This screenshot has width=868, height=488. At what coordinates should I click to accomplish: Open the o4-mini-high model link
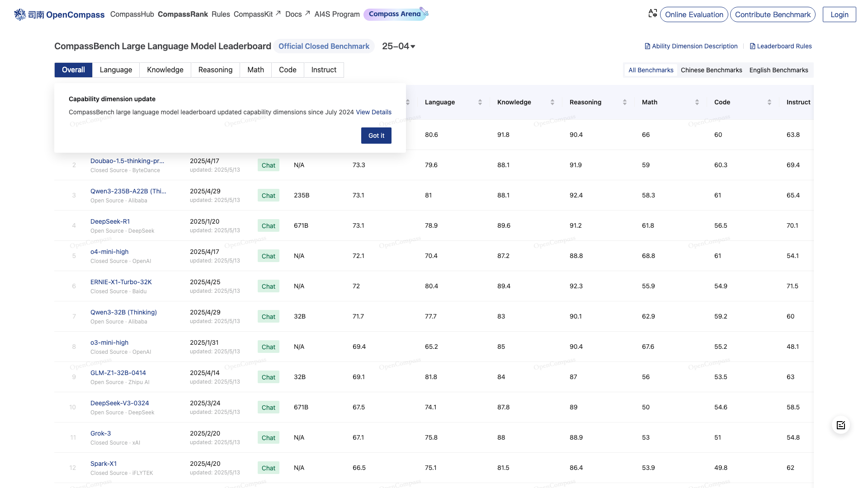pos(109,252)
